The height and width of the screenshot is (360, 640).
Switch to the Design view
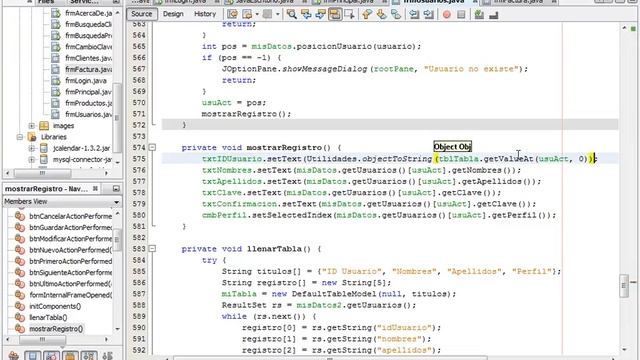tap(173, 14)
